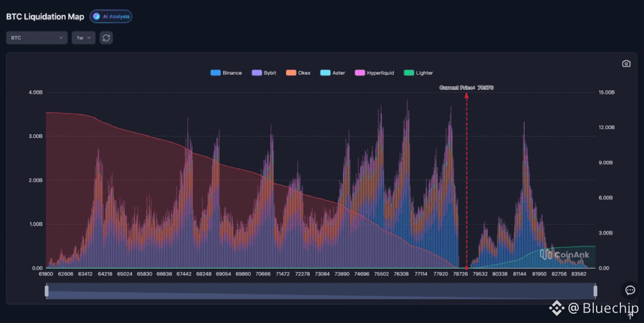Click the chart range slider bar
The image size is (644, 323).
321,291
